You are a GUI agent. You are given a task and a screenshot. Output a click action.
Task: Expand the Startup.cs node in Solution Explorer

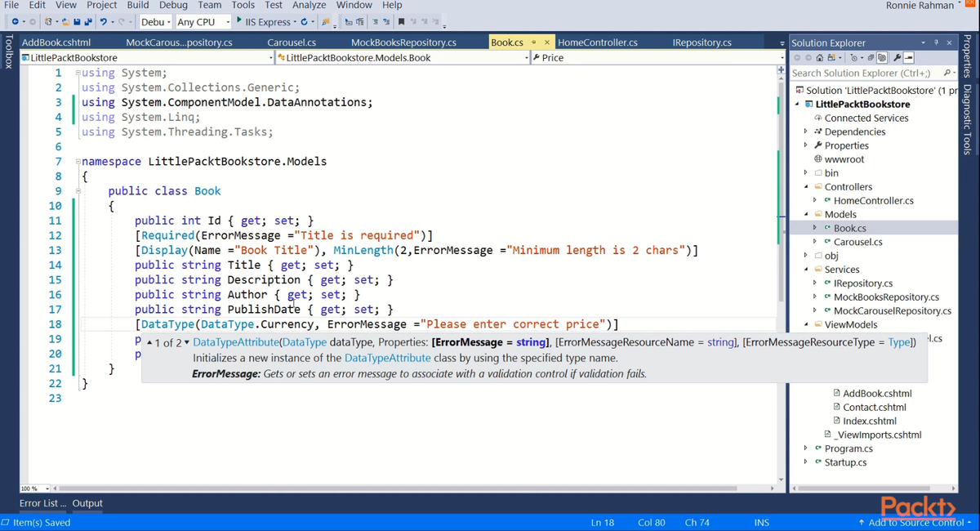tap(805, 462)
